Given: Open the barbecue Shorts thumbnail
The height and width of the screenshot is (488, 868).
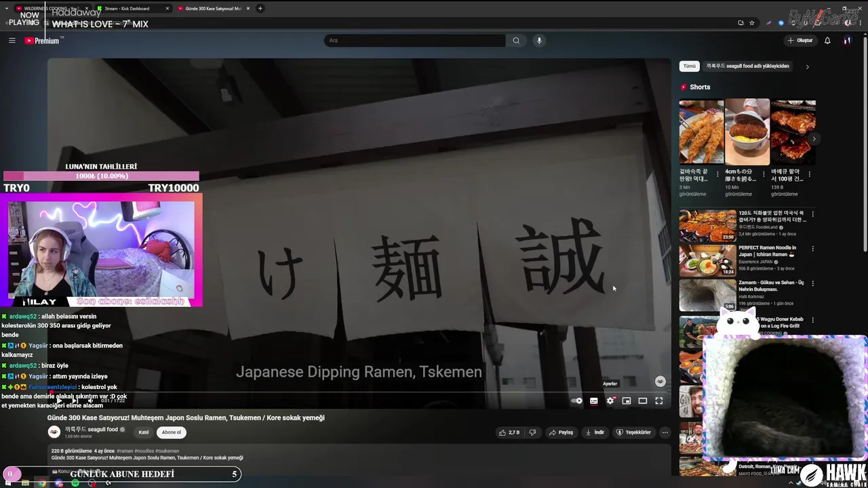Looking at the screenshot, I should click(793, 131).
